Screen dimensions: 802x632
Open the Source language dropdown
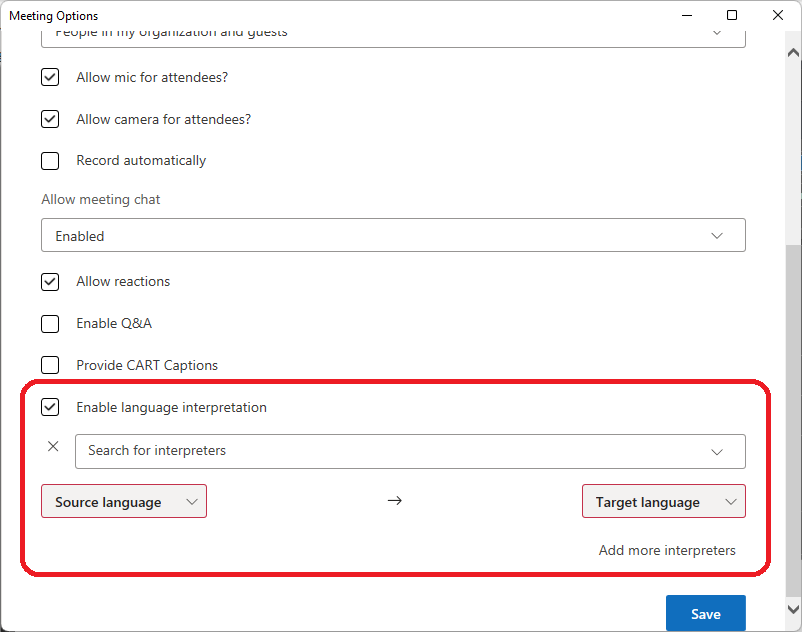124,502
